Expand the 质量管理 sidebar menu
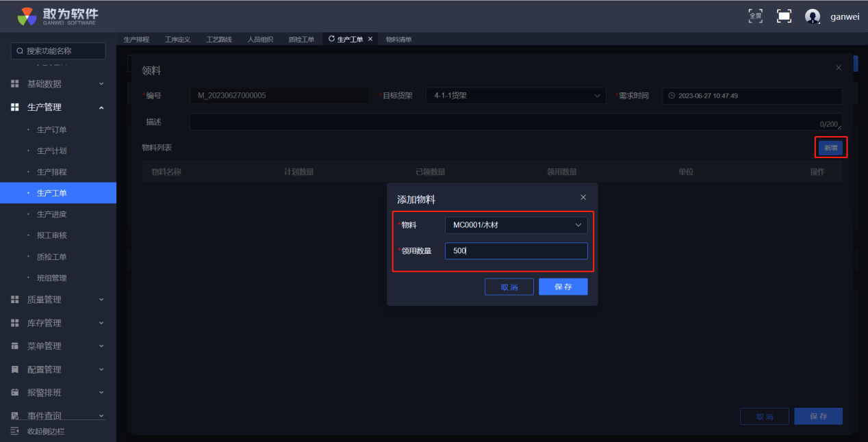 58,300
